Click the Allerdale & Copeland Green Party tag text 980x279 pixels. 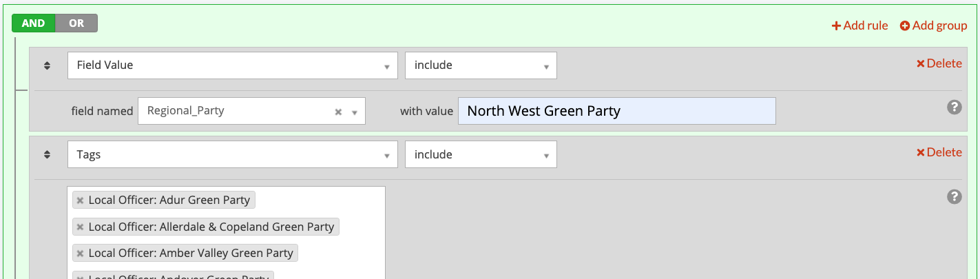tap(211, 227)
